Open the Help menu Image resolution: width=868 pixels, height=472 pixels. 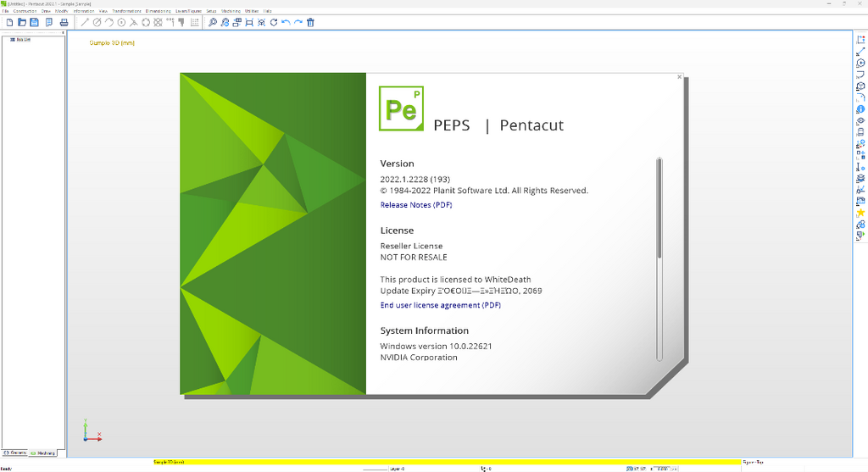coord(267,11)
